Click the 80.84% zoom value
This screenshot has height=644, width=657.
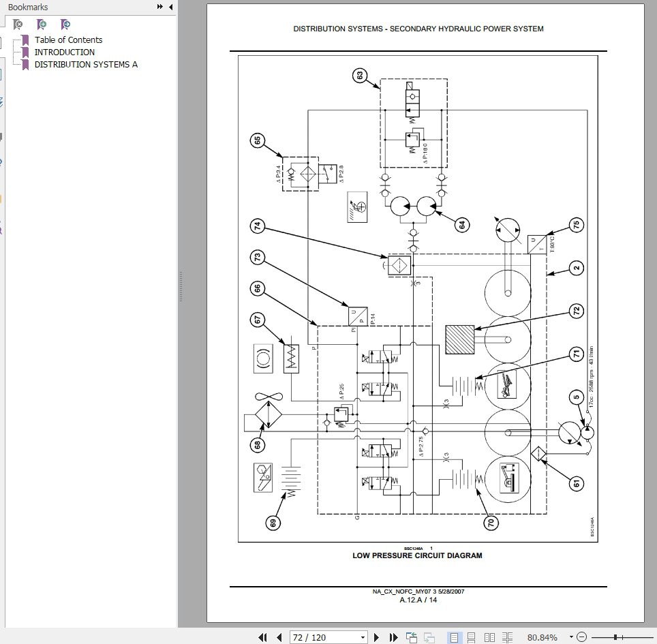542,637
